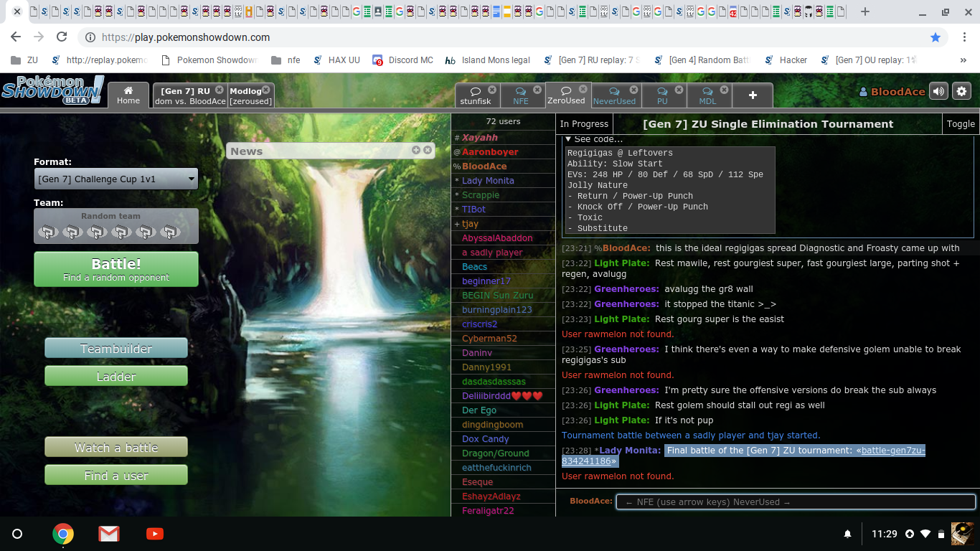
Task: Open Showdown sound settings speaker icon
Action: coord(938,91)
